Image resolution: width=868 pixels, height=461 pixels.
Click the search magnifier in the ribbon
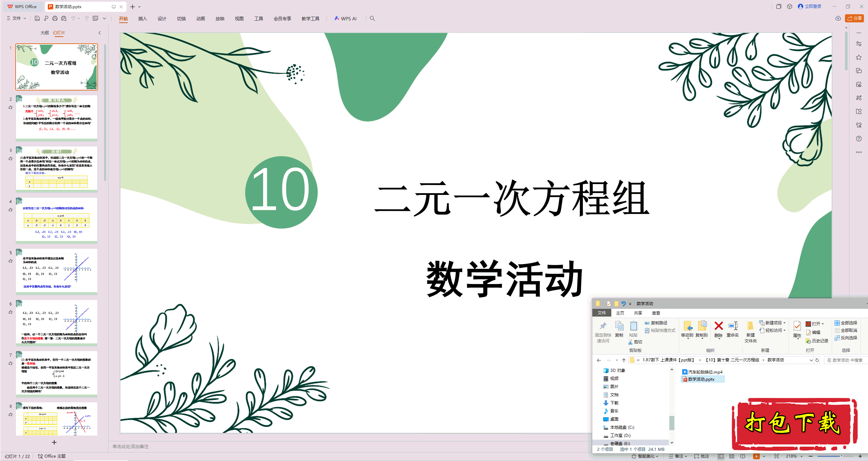click(x=372, y=18)
